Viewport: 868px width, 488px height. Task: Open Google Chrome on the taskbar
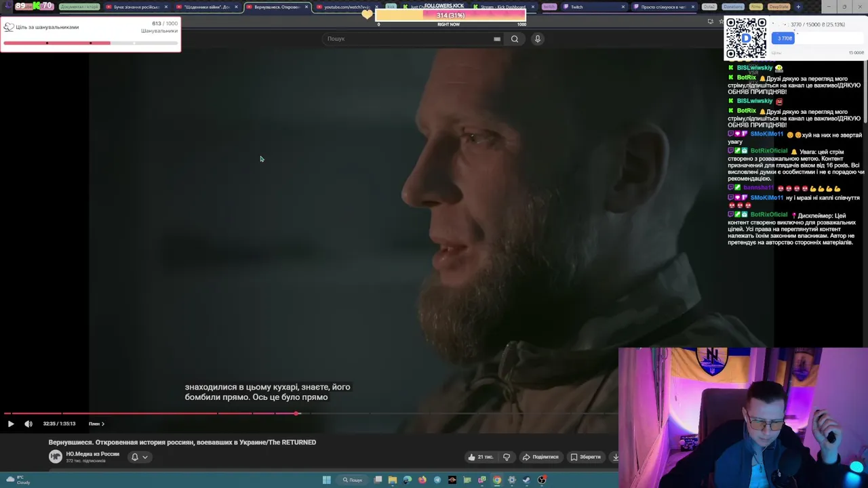497,480
